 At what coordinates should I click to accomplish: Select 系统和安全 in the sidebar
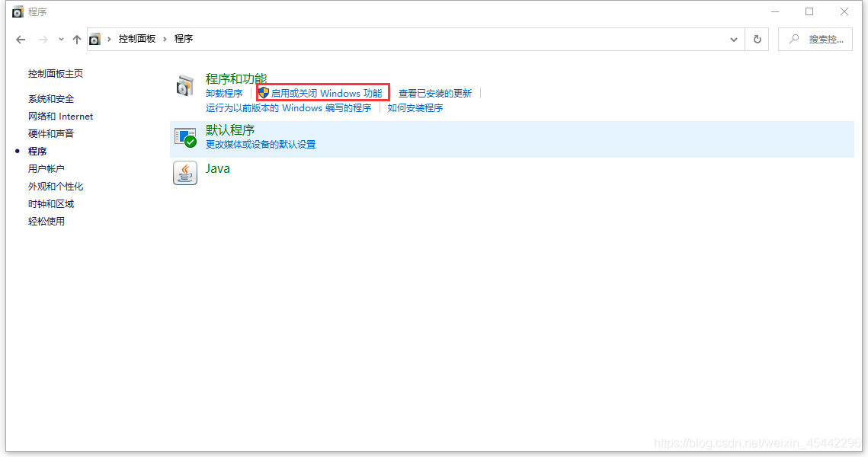coord(51,99)
